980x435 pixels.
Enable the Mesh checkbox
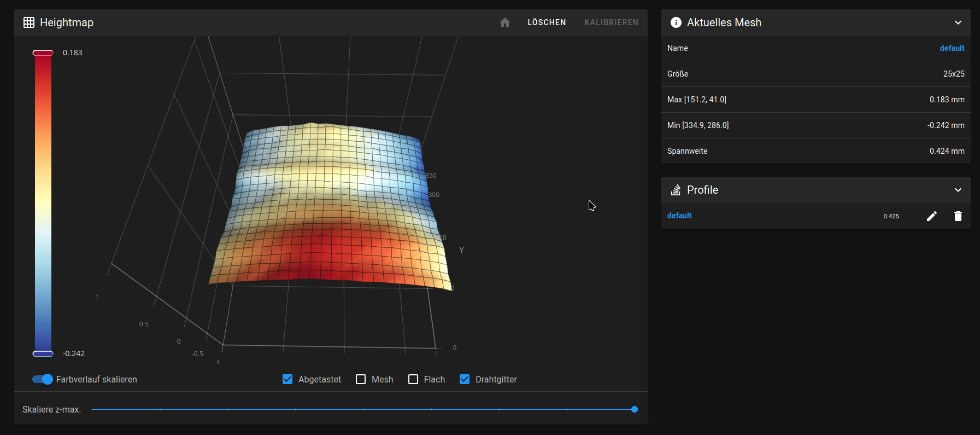361,379
